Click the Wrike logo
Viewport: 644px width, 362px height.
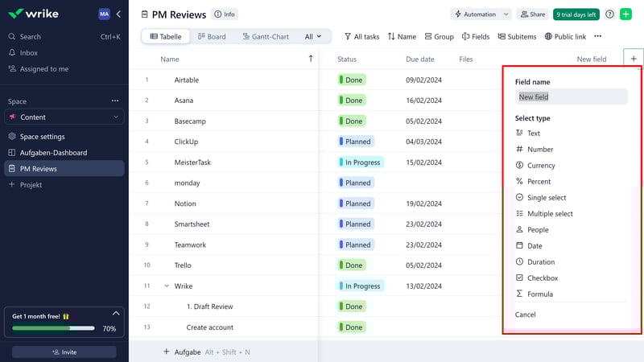coord(33,14)
